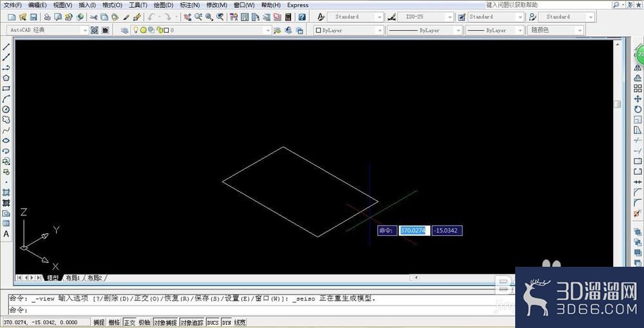The image size is (644, 328).
Task: Open the ByLayer linetype dropdown
Action: (x=424, y=30)
